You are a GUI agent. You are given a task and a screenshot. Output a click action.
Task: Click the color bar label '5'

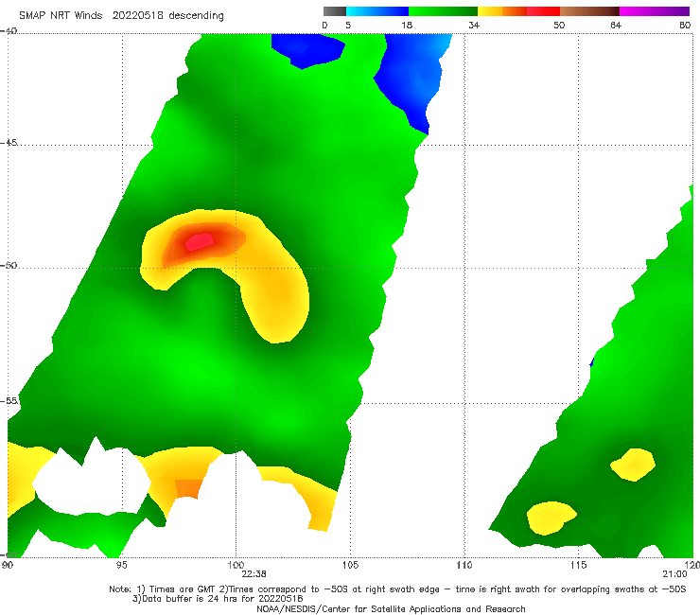point(348,26)
